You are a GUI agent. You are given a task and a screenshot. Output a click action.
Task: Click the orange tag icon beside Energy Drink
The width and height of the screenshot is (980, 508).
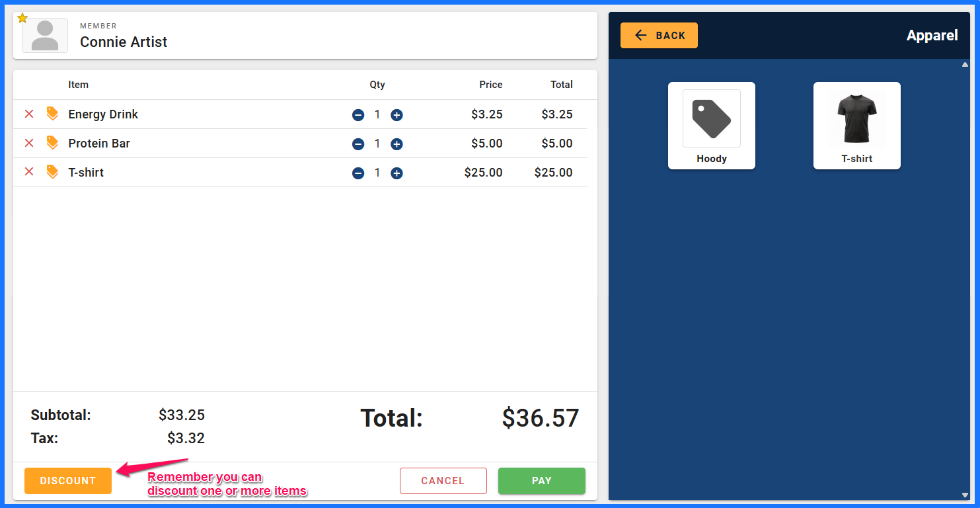tap(52, 114)
